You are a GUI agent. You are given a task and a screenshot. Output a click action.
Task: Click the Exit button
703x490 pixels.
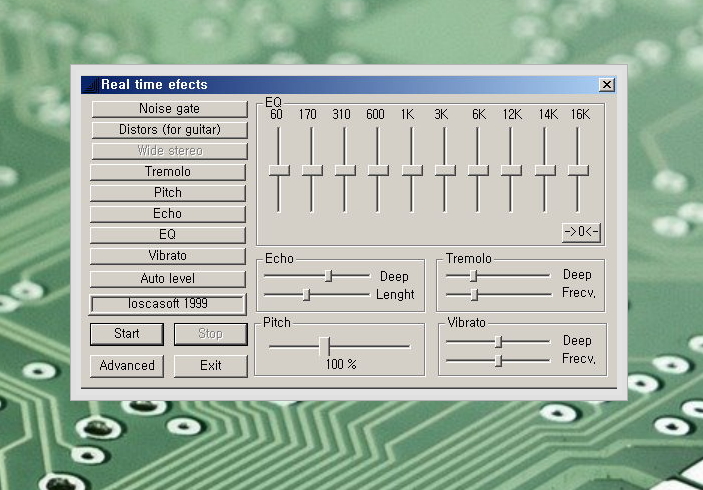210,366
